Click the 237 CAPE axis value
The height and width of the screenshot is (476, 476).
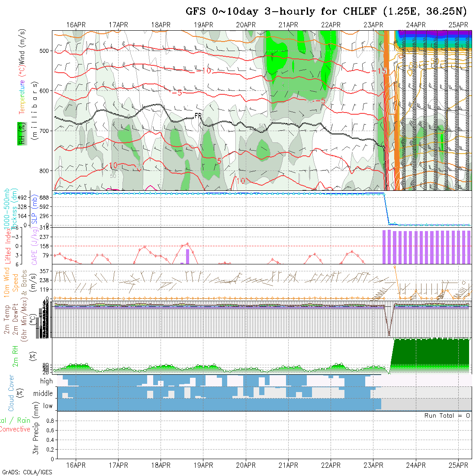point(44,237)
